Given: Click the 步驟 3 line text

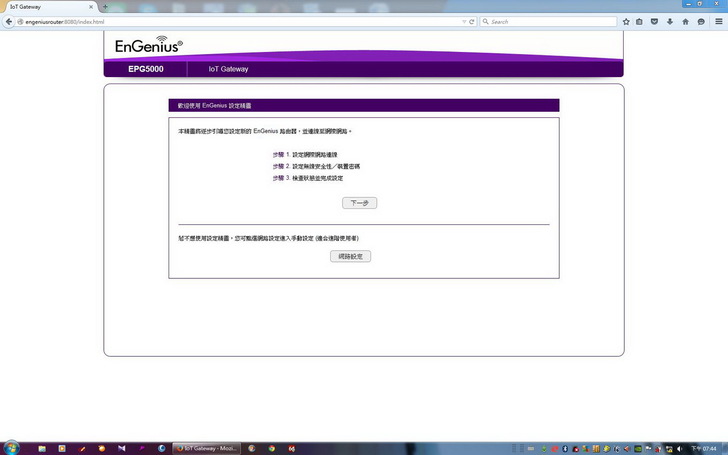Looking at the screenshot, I should (308, 178).
